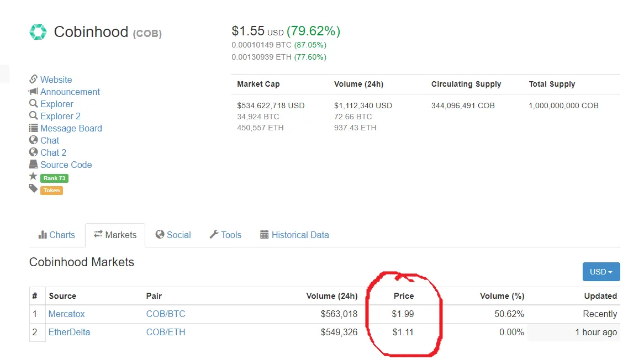Open the Chat 2 link

[54, 153]
